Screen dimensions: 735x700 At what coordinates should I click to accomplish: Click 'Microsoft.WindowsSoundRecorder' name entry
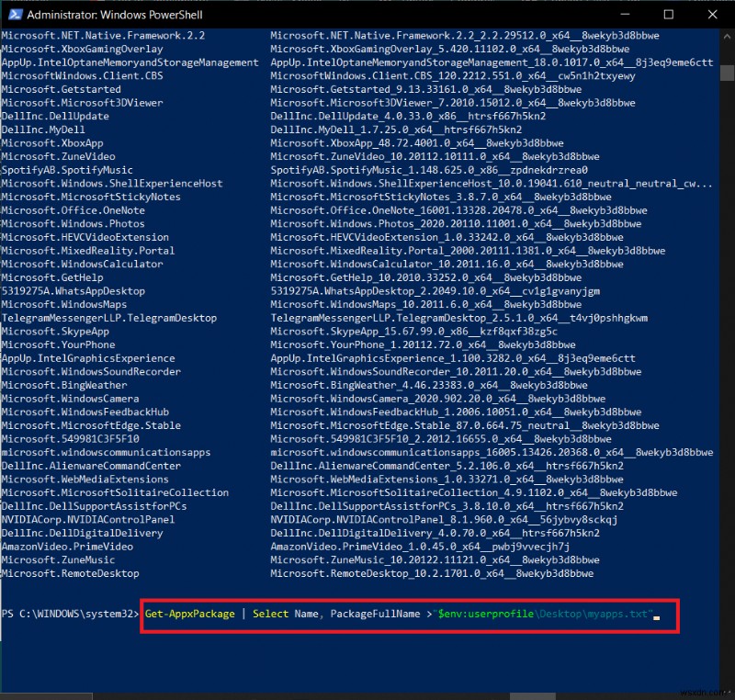tap(91, 371)
